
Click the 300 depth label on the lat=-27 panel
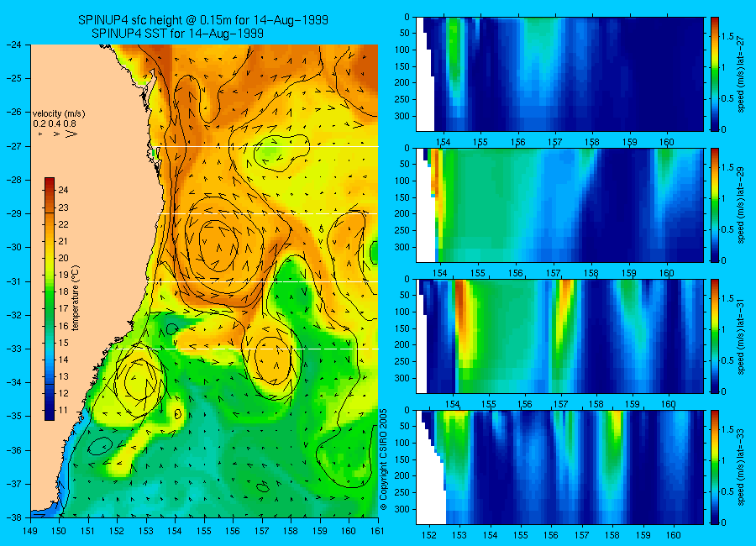point(402,116)
